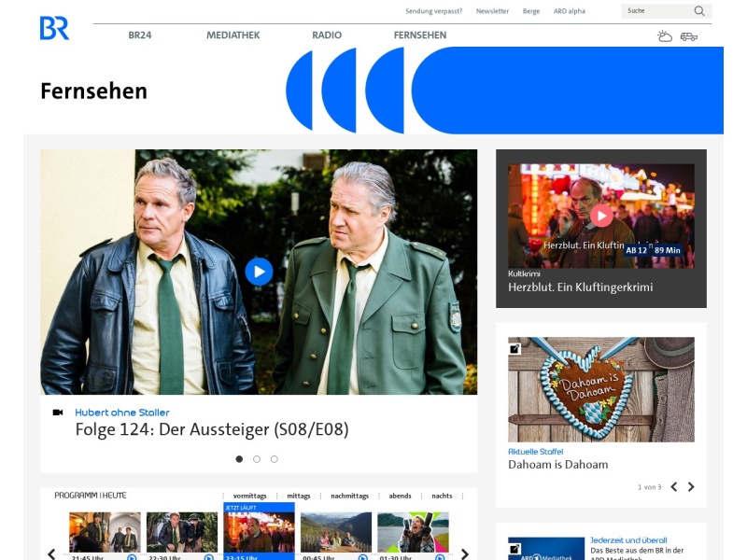
Task: Open the MEDIATHEK menu
Action: tap(233, 35)
